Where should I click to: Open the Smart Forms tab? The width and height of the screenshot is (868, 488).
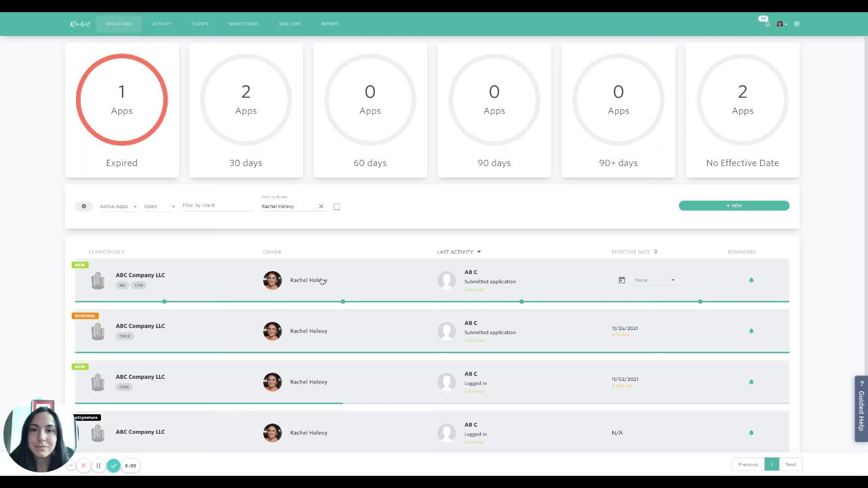click(x=243, y=24)
